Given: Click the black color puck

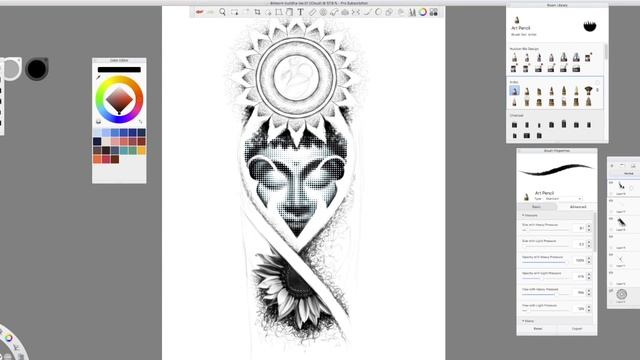Looking at the screenshot, I should click(37, 69).
